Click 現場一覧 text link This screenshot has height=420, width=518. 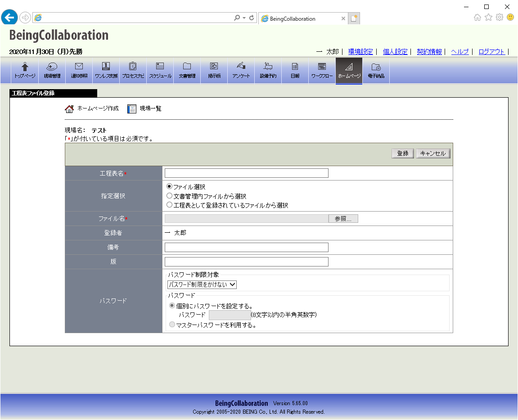point(150,108)
